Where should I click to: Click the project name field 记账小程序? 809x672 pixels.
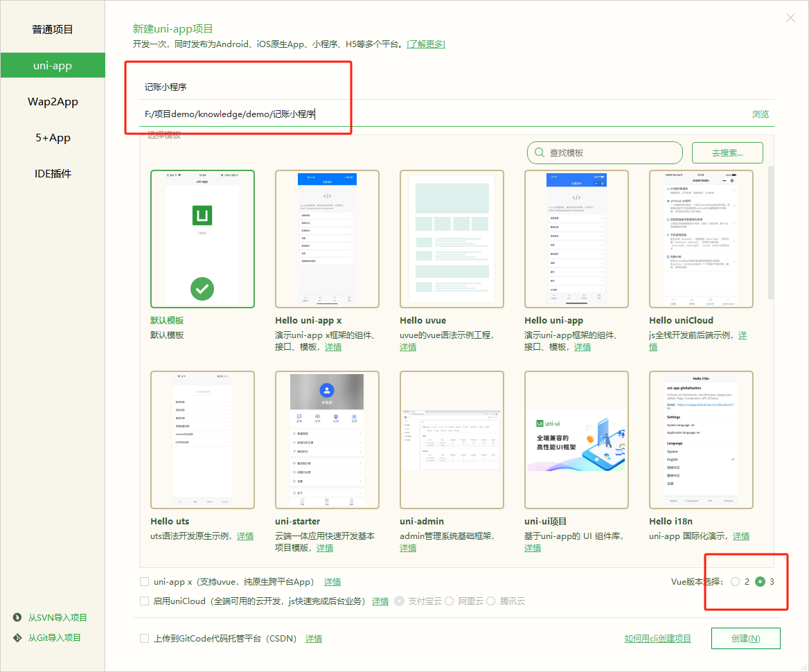[x=456, y=87]
